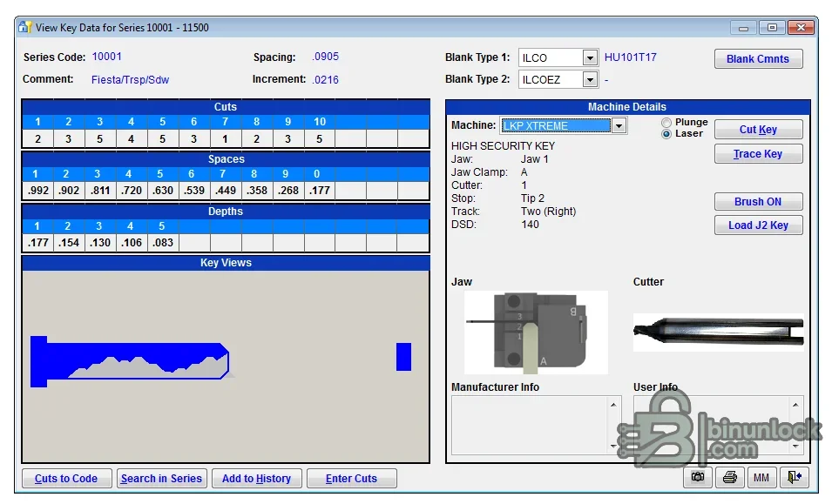Click the Track value Two (Right)

point(548,211)
